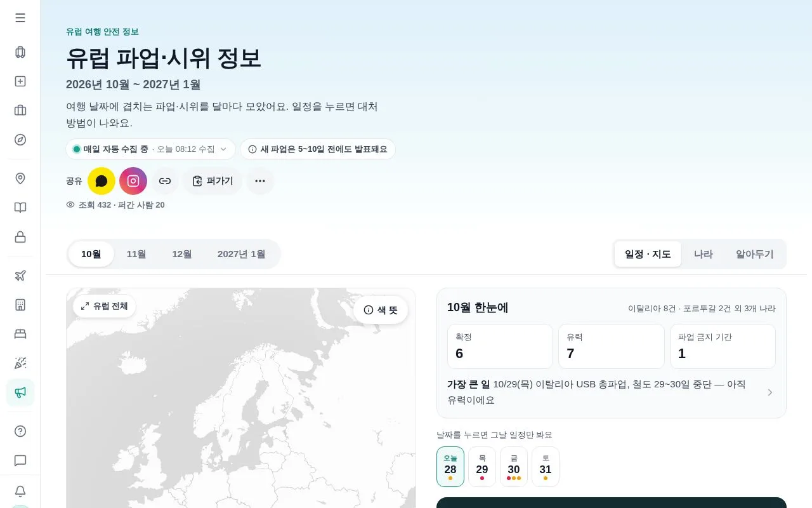Expand map with 유럽 전체 button
Screen dimensions: 812x508
104,306
